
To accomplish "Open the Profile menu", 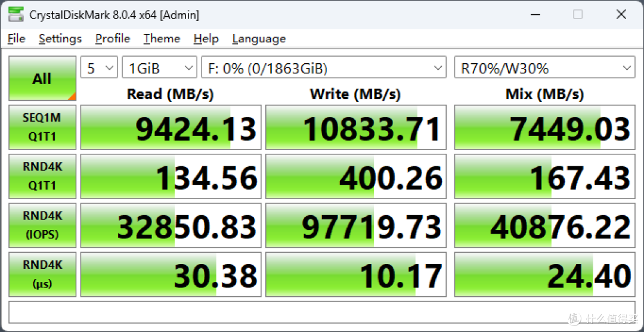I will tap(113, 39).
